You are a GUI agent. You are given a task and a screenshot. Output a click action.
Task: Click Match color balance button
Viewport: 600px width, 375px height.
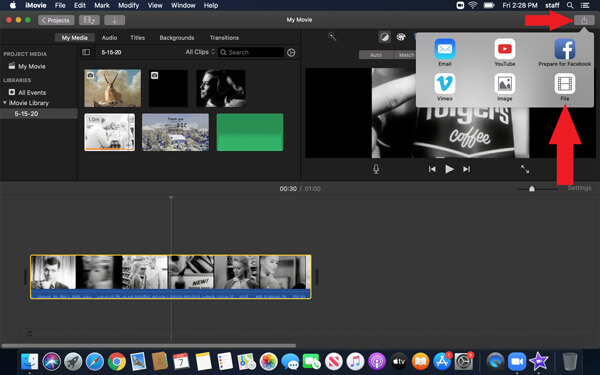(x=406, y=55)
